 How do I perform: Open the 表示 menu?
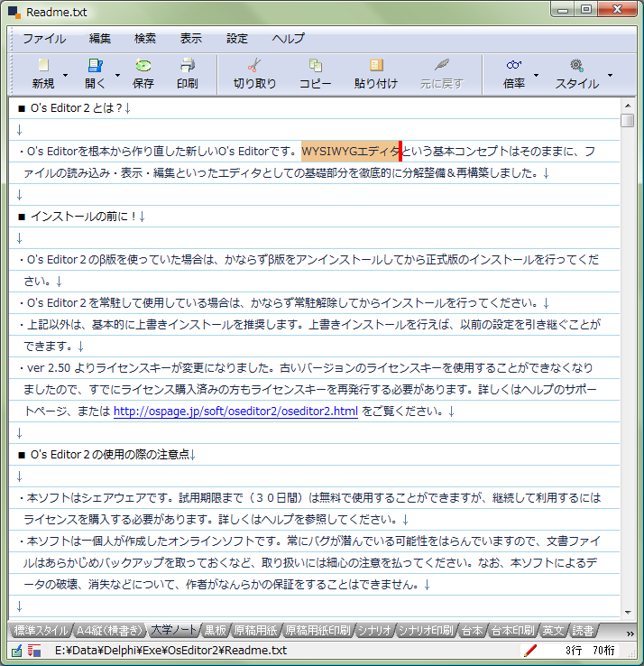click(190, 39)
